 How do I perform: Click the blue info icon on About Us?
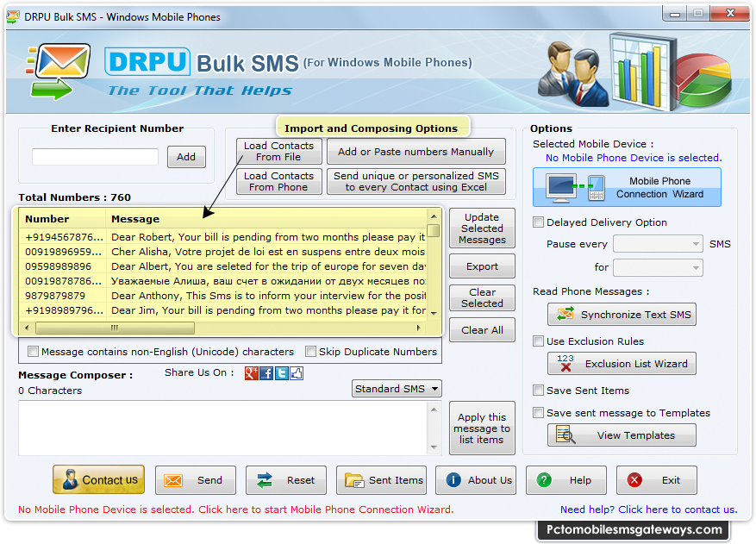click(x=453, y=480)
